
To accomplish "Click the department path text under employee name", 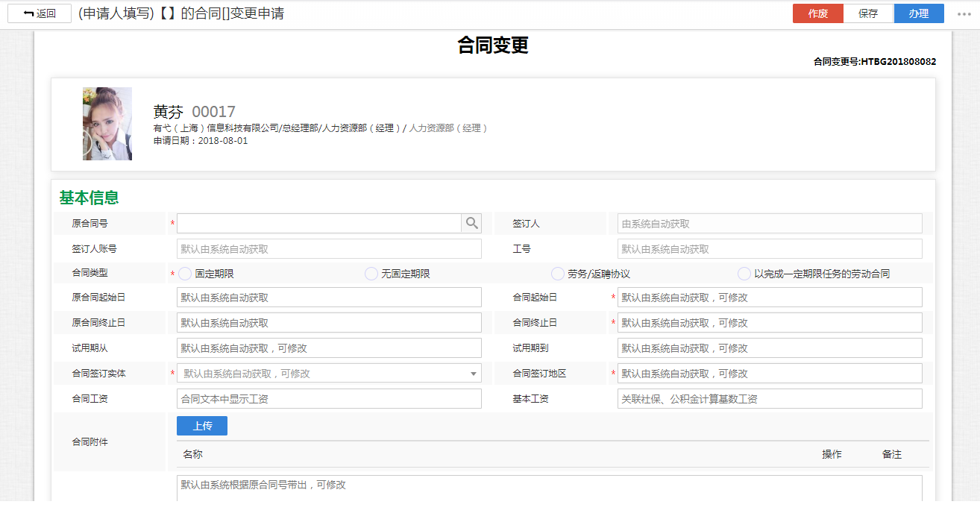I will pyautogui.click(x=321, y=128).
